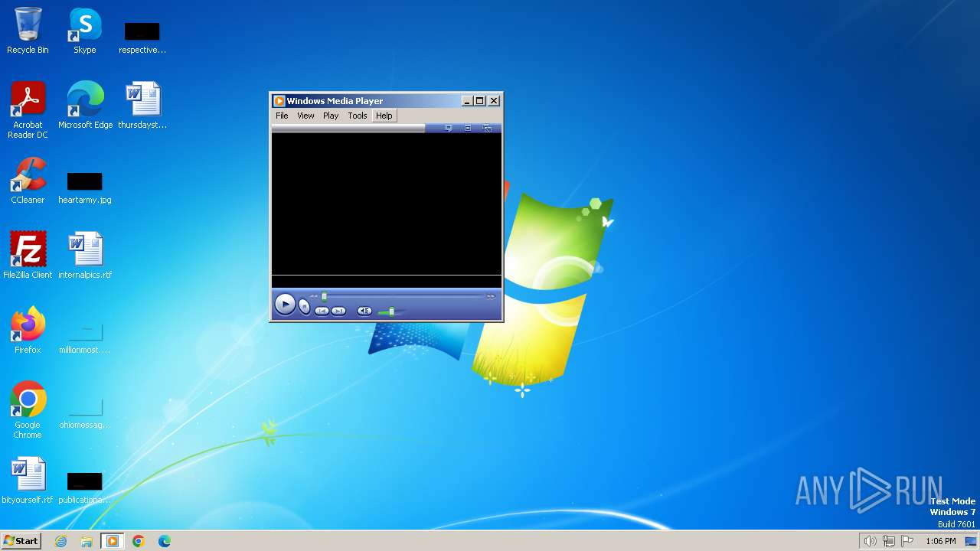The image size is (980, 551).
Task: Open the File menu in Media Player
Action: pos(282,116)
